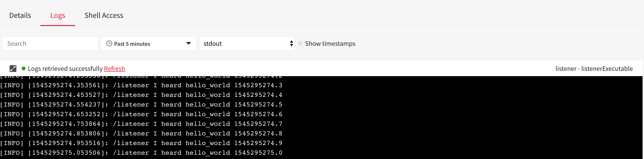Screen dimensions: 644x159
Task: Focus the Search input field
Action: pos(50,44)
